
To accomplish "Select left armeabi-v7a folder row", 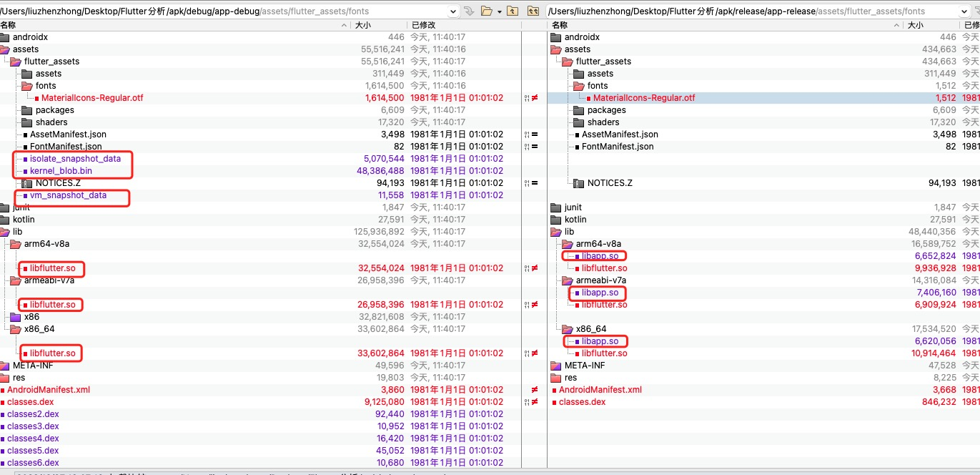I will (x=49, y=280).
